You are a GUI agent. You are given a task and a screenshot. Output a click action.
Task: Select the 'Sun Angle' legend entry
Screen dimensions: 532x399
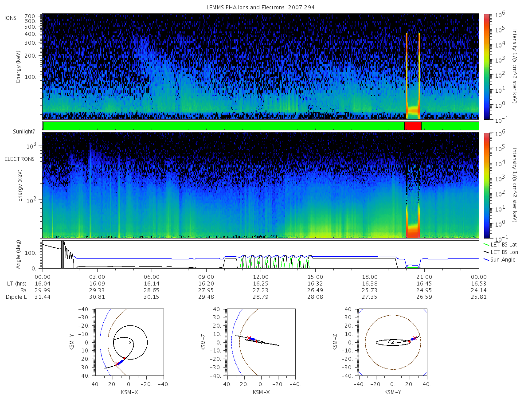coord(501,259)
